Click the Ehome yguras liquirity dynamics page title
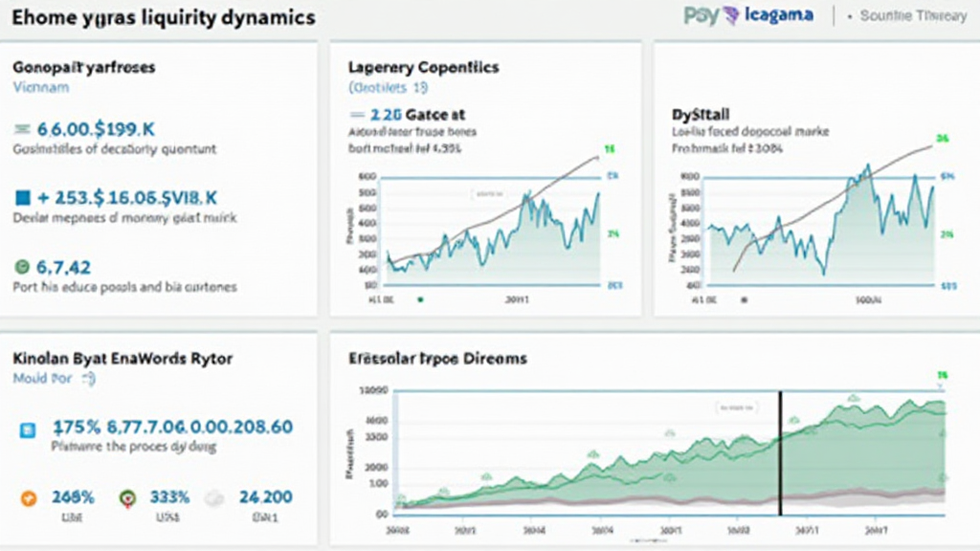The image size is (980, 551). point(159,17)
